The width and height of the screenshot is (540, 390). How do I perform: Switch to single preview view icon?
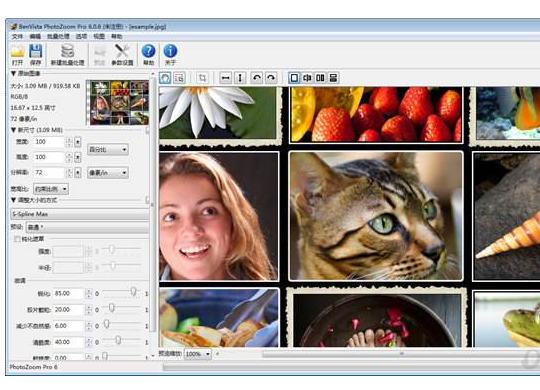tap(294, 78)
